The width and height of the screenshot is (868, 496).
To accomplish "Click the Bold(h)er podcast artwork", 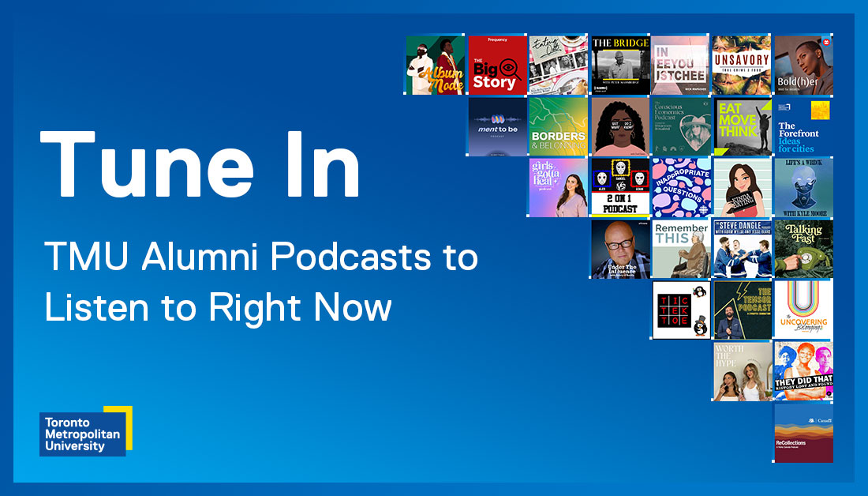I will tap(803, 65).
